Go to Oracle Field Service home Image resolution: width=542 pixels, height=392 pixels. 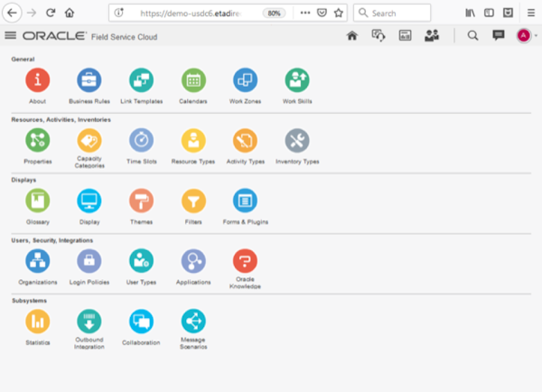(352, 35)
